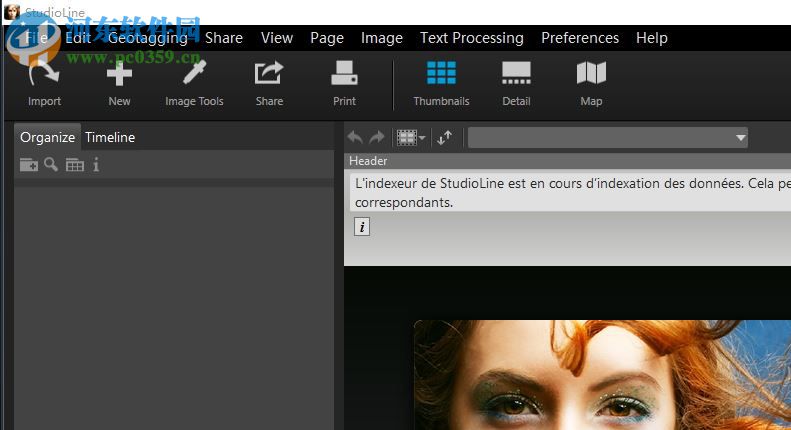Click the info icon in the Organize panel

[x=96, y=165]
